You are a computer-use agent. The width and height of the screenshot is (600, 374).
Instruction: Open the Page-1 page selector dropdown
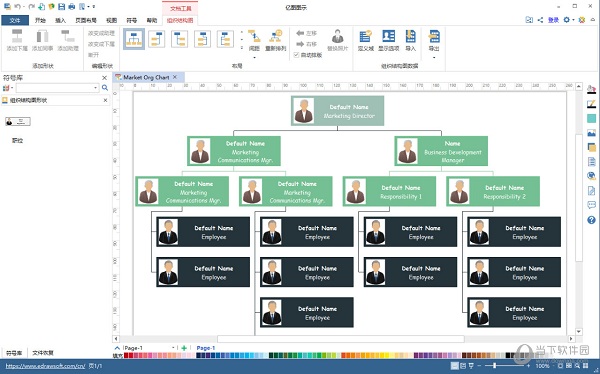[173, 348]
